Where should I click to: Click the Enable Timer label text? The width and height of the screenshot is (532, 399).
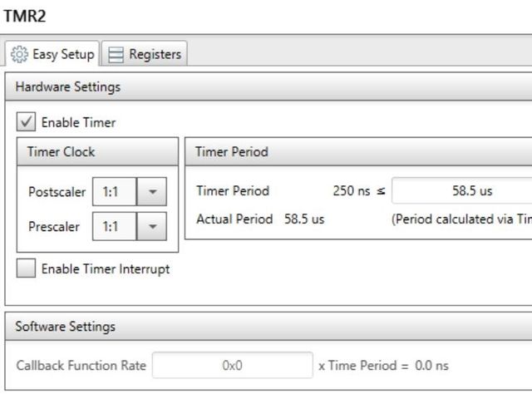coord(79,122)
